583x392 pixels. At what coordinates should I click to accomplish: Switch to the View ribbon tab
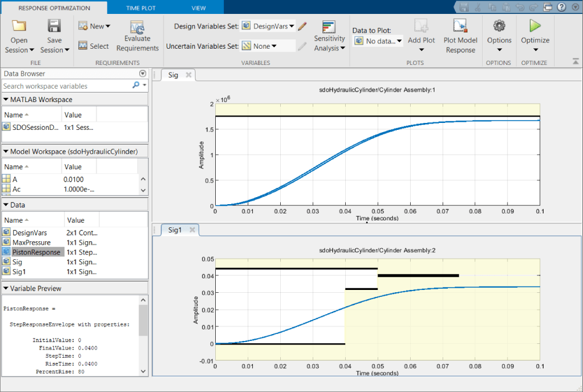[x=198, y=8]
